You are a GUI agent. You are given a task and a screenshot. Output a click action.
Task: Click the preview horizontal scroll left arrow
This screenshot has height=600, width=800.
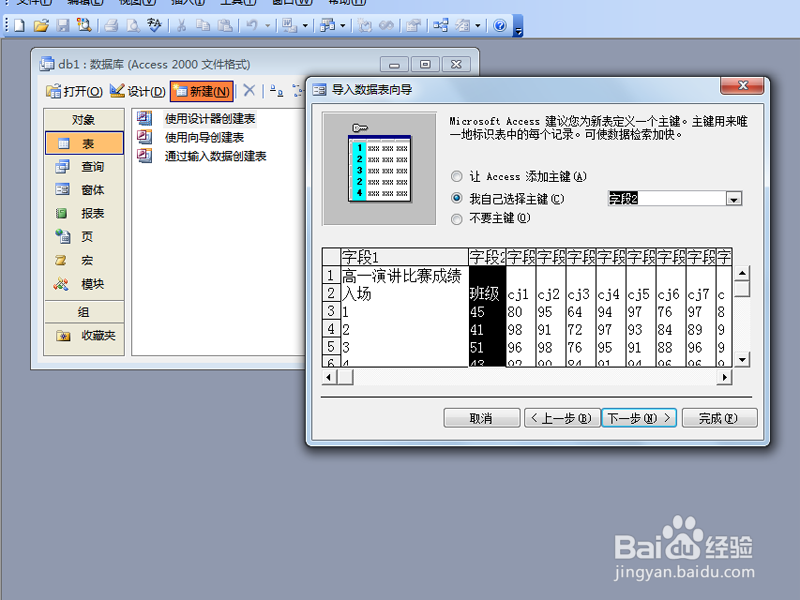pos(329,378)
